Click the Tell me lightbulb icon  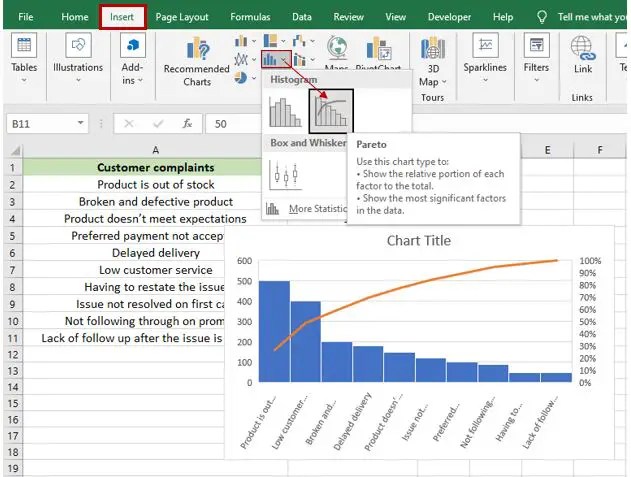coord(542,17)
